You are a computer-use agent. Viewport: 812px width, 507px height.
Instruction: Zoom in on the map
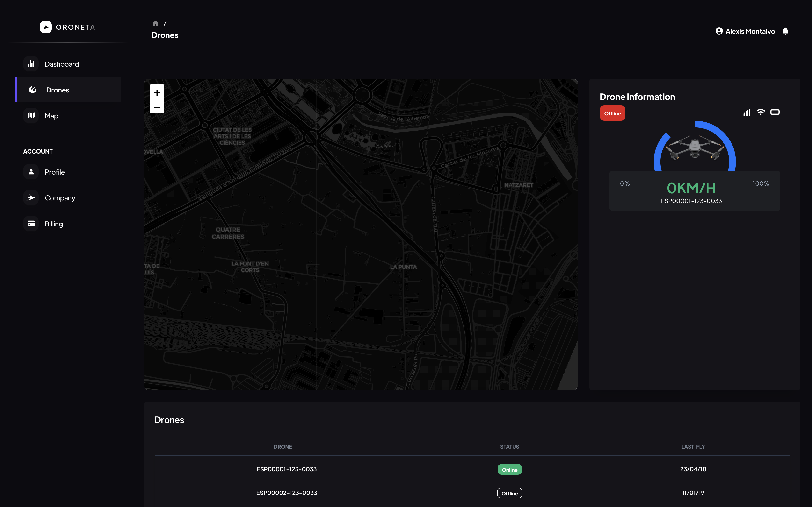157,92
